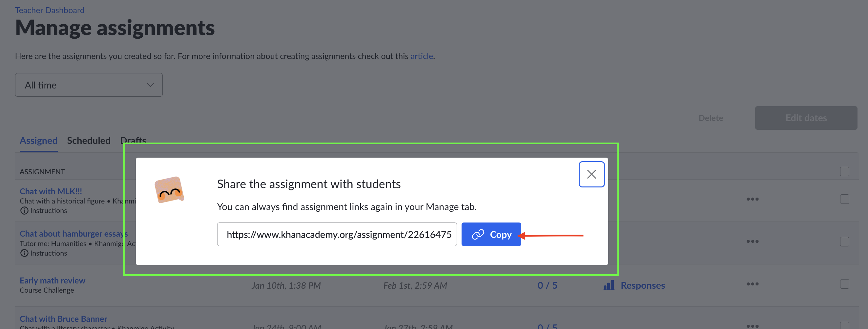Open the Early math review assignment
868x329 pixels.
pyautogui.click(x=52, y=281)
